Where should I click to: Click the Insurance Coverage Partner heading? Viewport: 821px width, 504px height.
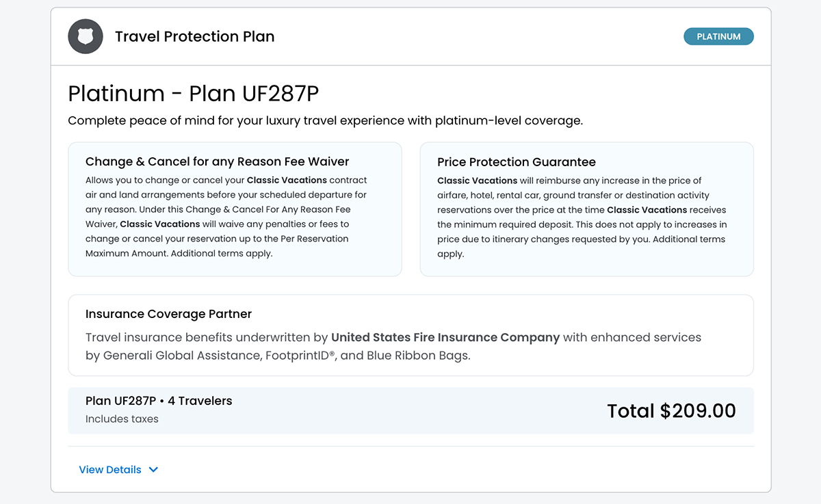[x=168, y=315]
